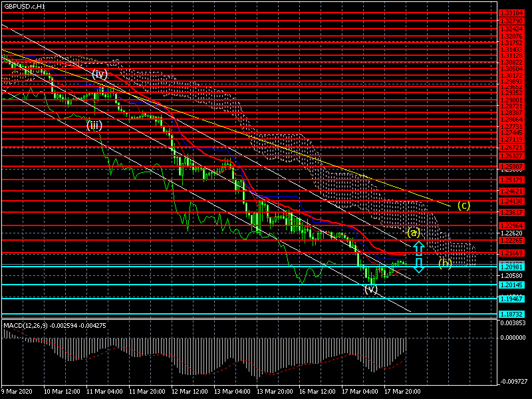The image size is (532, 399).
Task: Click the 1.30504 price level label
Action: pos(511,69)
